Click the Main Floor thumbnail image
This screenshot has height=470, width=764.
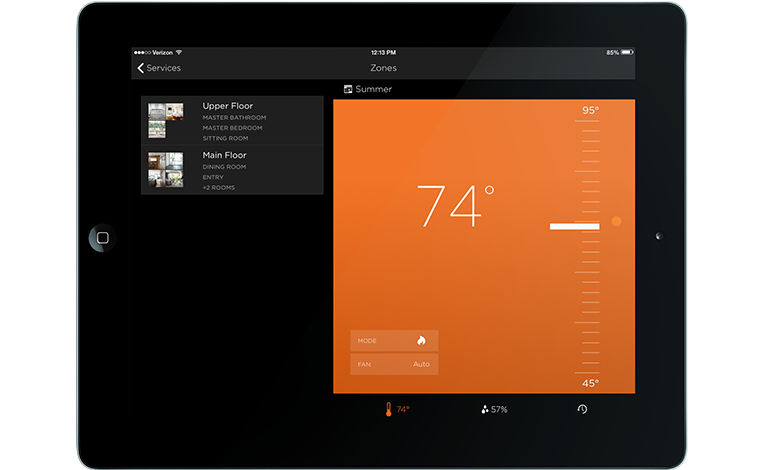coord(165,170)
